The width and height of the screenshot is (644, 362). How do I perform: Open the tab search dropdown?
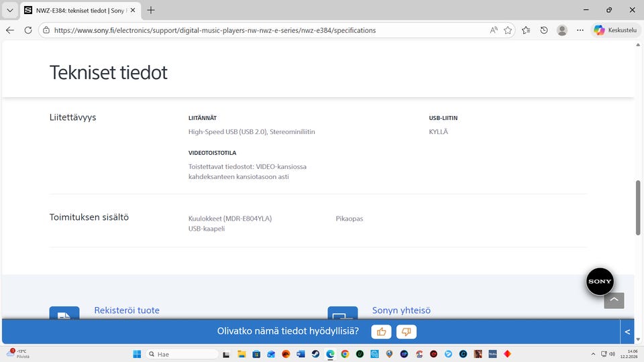(x=10, y=10)
